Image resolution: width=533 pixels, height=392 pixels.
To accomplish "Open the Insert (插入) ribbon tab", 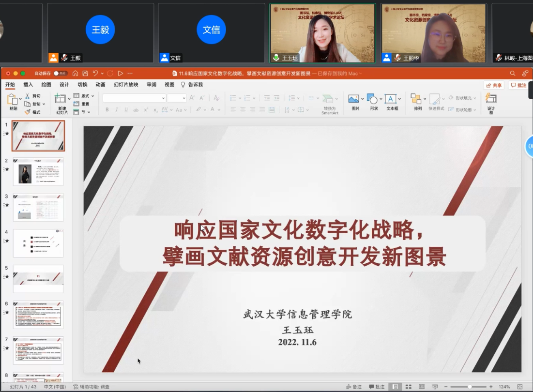I will [28, 85].
